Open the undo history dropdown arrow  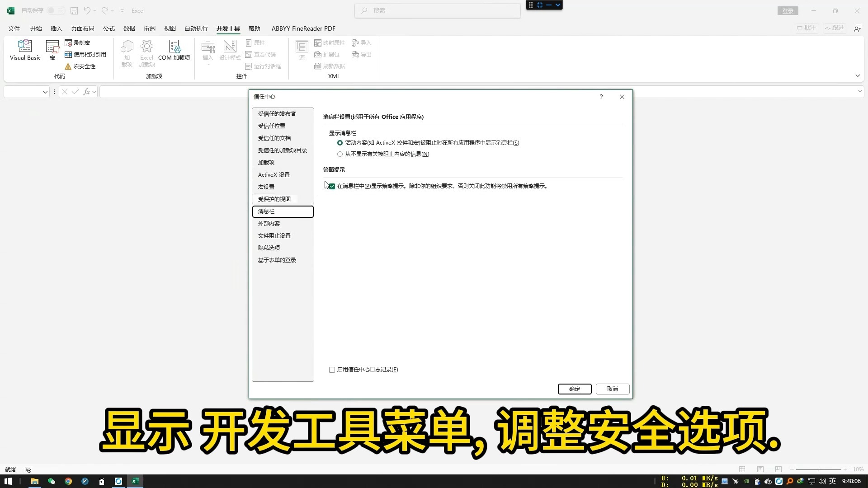click(94, 10)
